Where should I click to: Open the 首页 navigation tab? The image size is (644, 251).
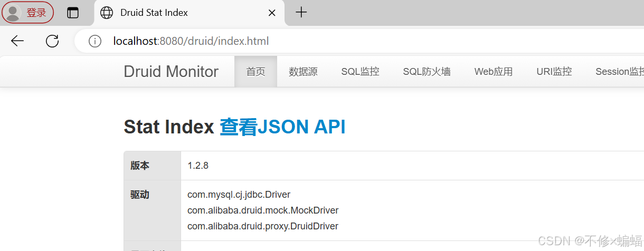point(255,72)
